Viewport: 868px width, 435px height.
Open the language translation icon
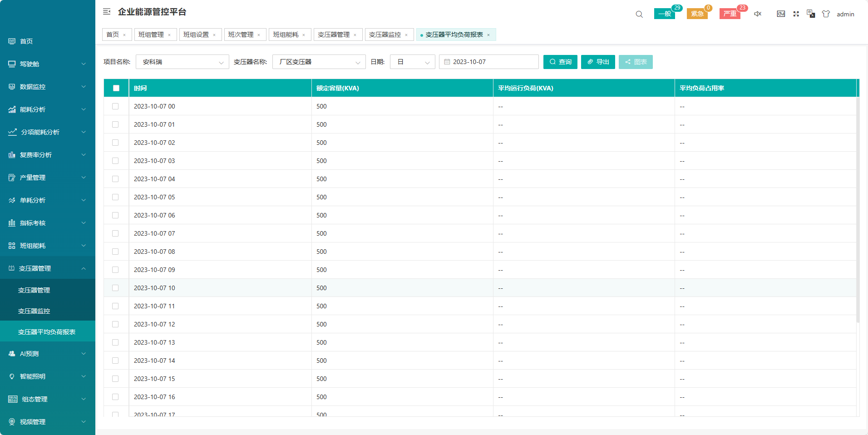811,14
